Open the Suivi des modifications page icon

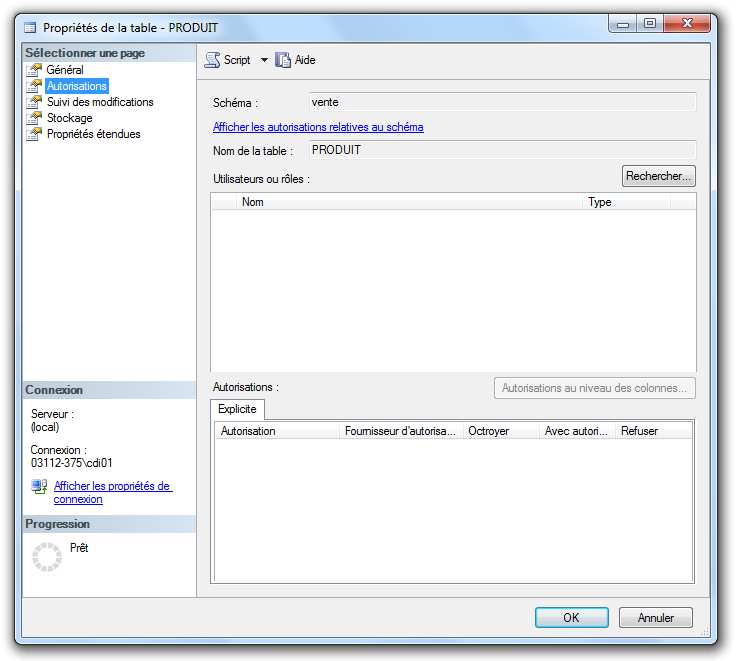34,102
